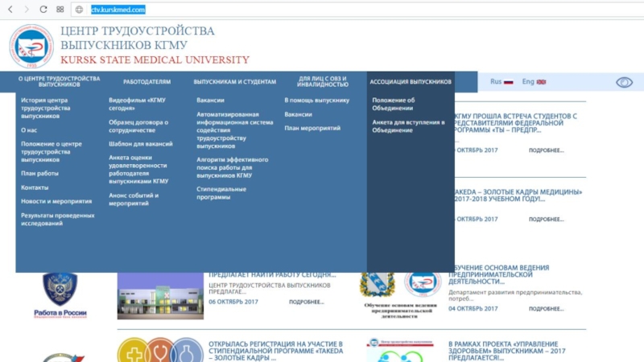Click the browser forward arrow

coord(27,9)
